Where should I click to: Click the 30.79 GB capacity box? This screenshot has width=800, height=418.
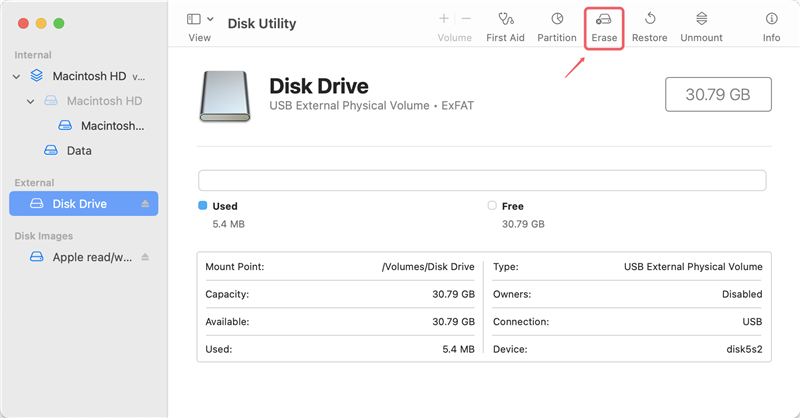[x=718, y=94]
